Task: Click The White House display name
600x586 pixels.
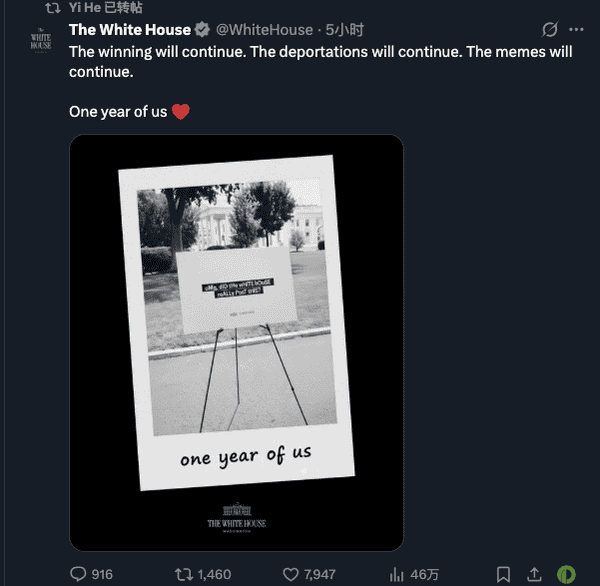Action: [129, 30]
